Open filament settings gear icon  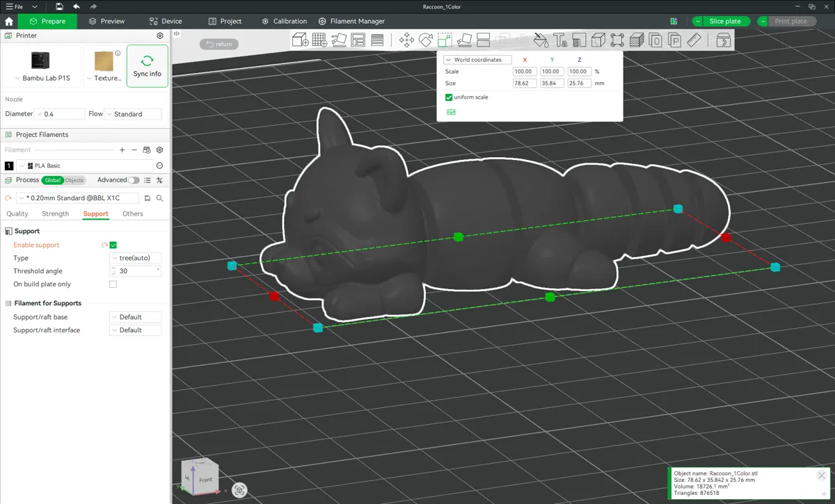(x=159, y=149)
